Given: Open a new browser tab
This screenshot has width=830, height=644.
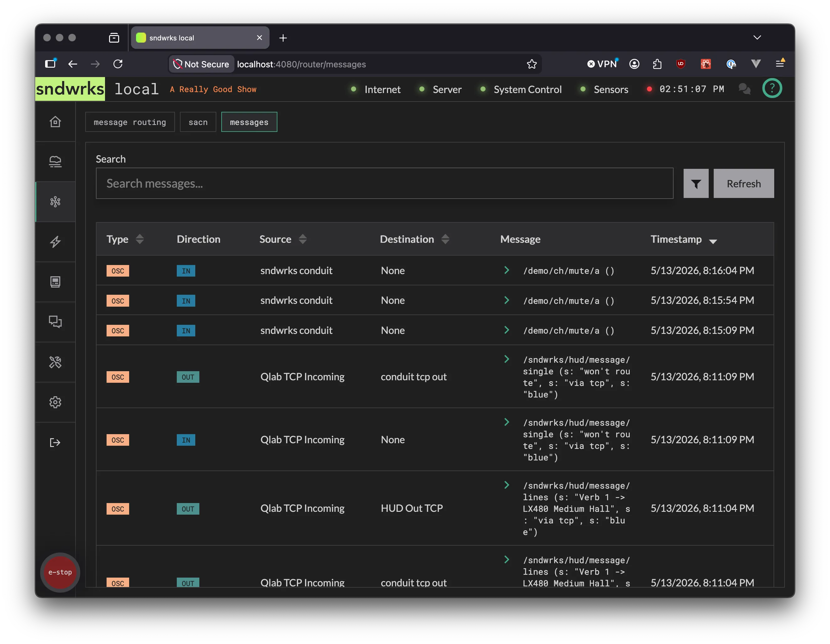Looking at the screenshot, I should click(283, 38).
